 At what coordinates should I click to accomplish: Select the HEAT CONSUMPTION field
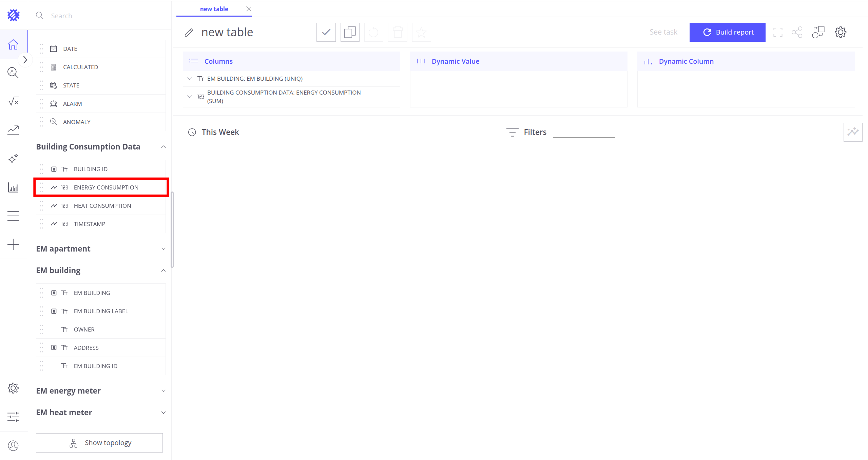(102, 206)
